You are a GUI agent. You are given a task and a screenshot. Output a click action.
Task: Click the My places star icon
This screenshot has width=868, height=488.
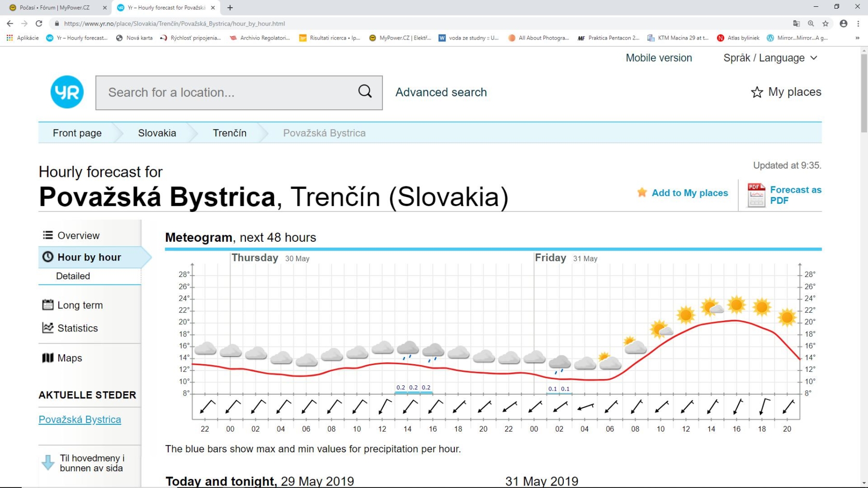click(757, 92)
